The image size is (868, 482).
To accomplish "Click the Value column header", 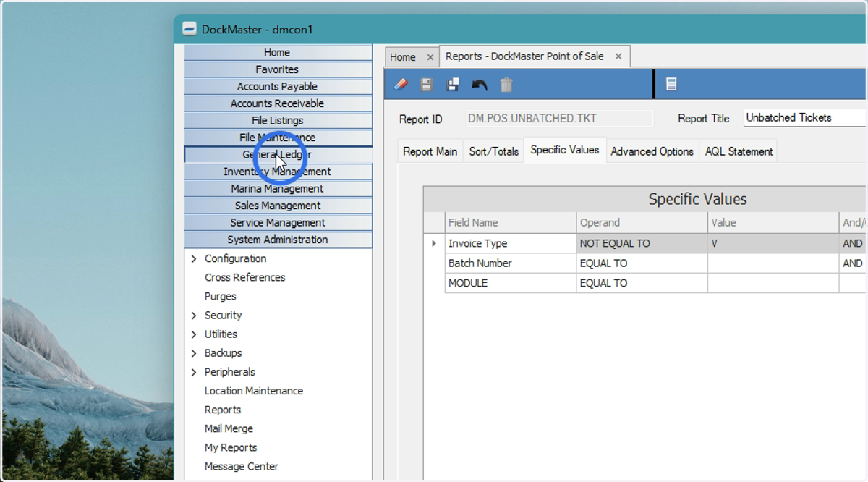I will 774,223.
